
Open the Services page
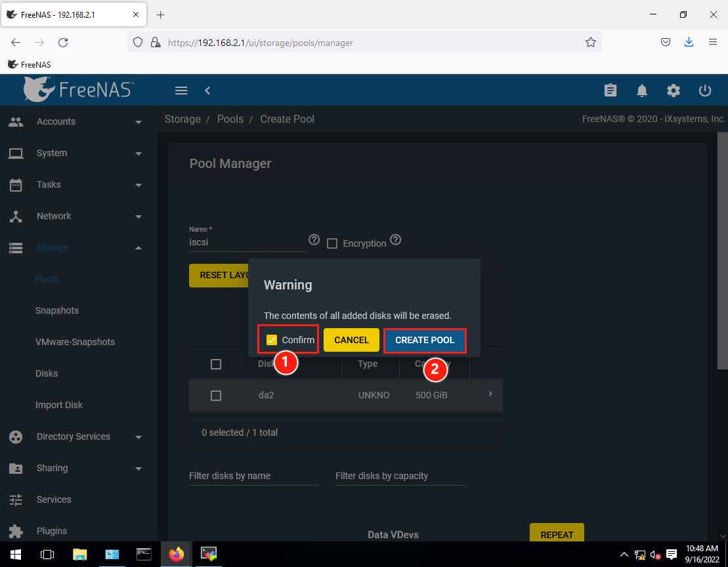[54, 499]
